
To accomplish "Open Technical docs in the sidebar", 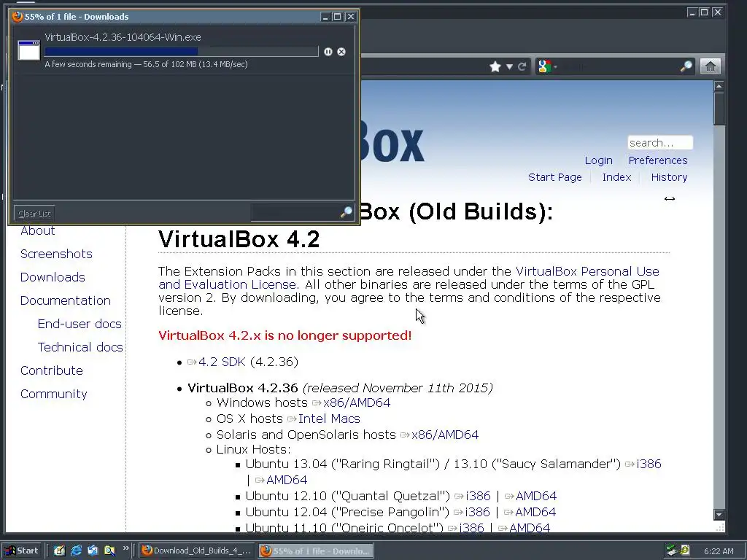I will 80,347.
